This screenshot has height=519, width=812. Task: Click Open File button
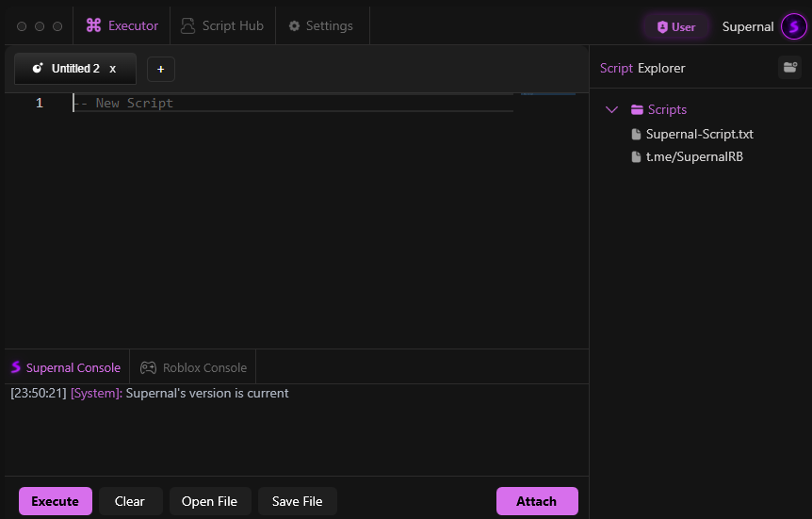pyautogui.click(x=210, y=501)
